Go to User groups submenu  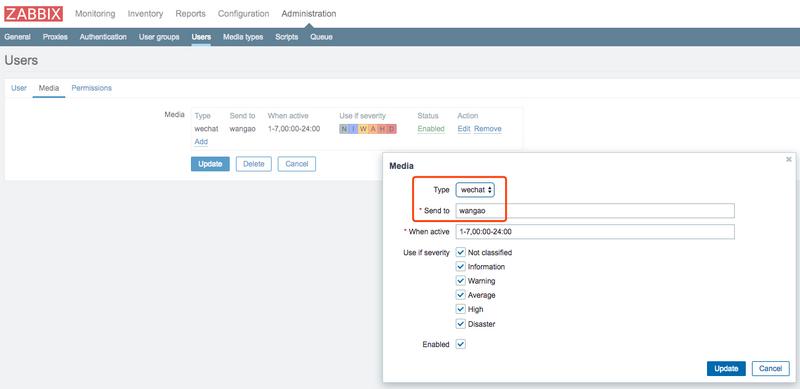tap(159, 37)
